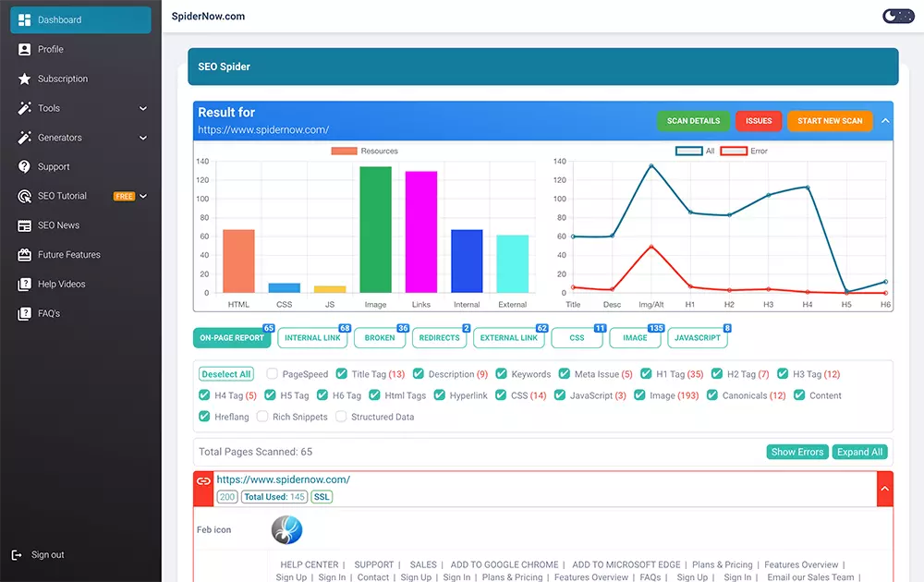Uncheck the Hreflang checkbox
The width and height of the screenshot is (924, 582).
pos(204,417)
